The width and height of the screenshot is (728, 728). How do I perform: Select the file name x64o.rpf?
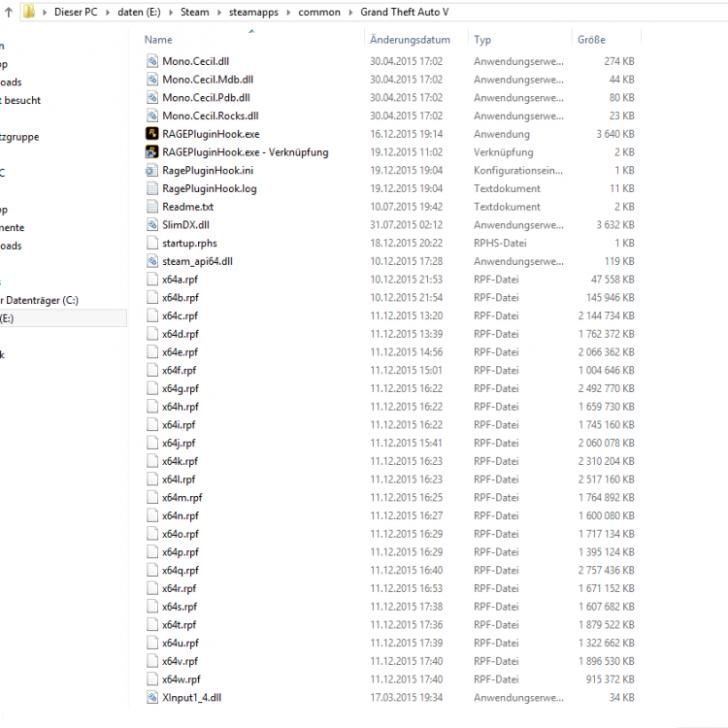tap(181, 534)
